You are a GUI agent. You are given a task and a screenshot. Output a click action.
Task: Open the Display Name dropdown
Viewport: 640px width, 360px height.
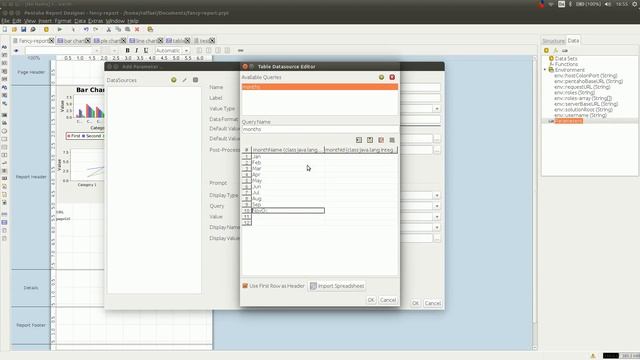click(x=437, y=227)
